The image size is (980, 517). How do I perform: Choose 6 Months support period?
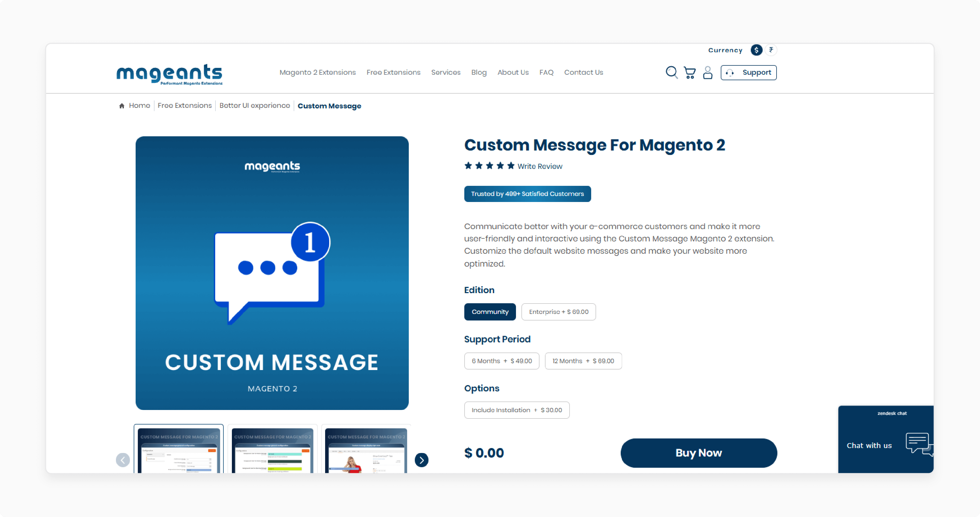(502, 361)
